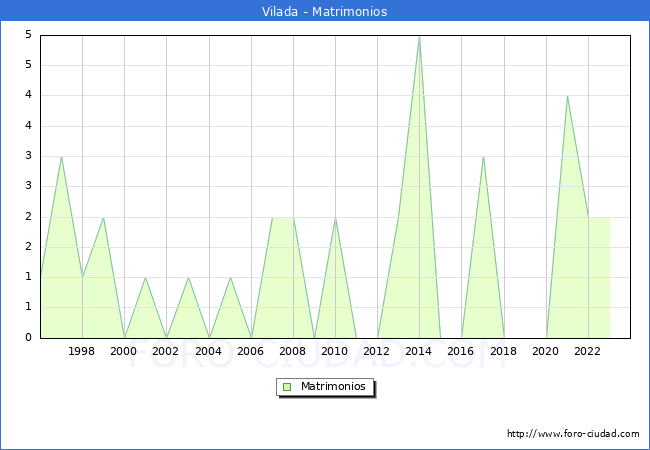The width and height of the screenshot is (650, 450).
Task: Click the 2010 x-axis label
Action: click(335, 351)
